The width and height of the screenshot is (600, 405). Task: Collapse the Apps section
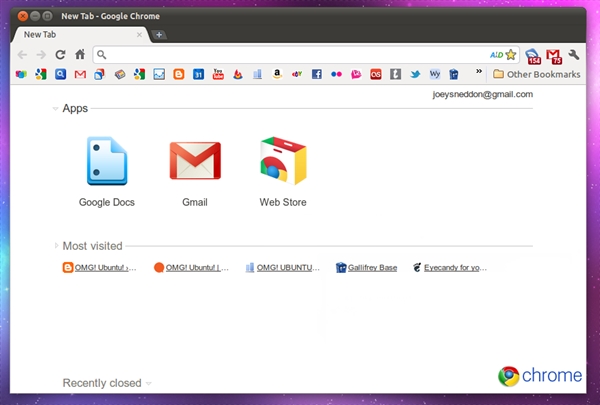pyautogui.click(x=56, y=108)
